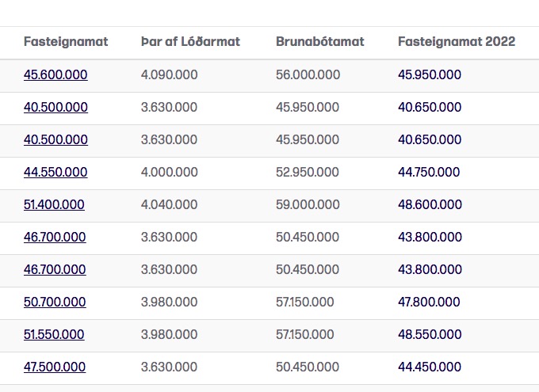Viewport: 539px width, 392px height.
Task: Open the 47.500.000 Fasteignamat link
Action: [x=55, y=367]
